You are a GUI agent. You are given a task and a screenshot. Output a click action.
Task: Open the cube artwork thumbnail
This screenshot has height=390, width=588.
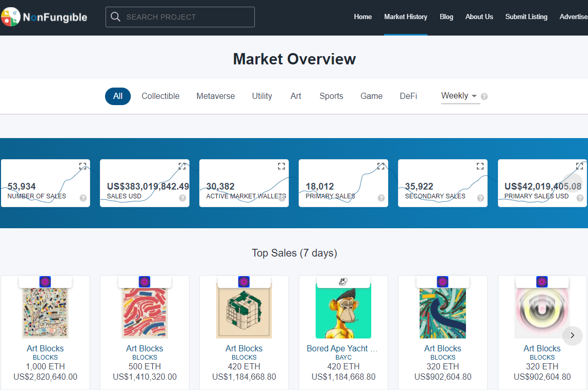244,312
